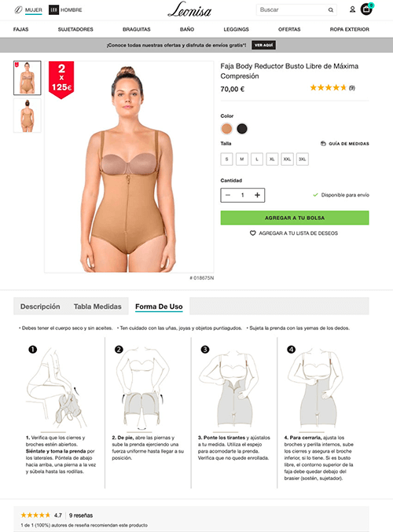
Task: Choose the beige color swatch
Action: point(226,129)
